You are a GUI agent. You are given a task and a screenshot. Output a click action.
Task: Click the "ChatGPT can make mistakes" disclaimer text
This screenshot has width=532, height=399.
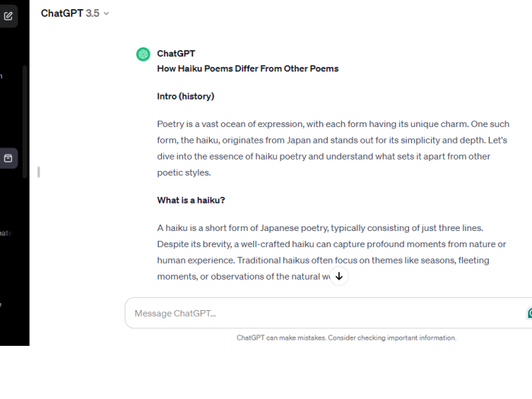(346, 337)
